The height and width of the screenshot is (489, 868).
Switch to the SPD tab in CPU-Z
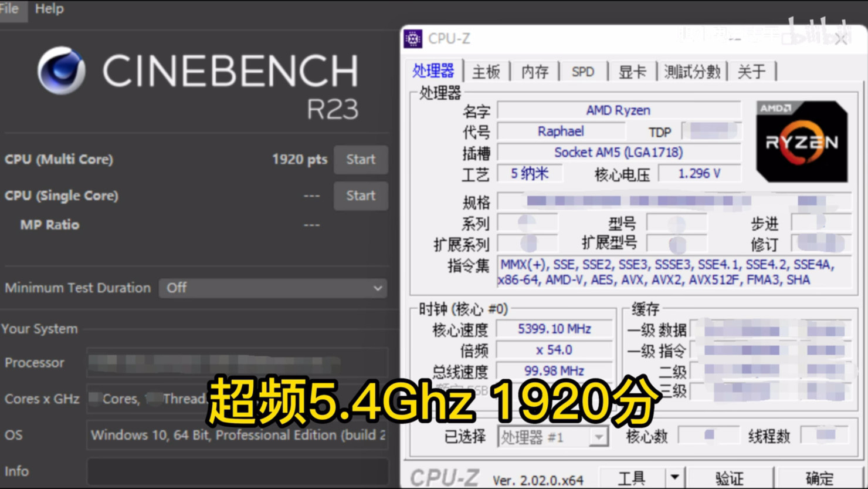coord(582,72)
